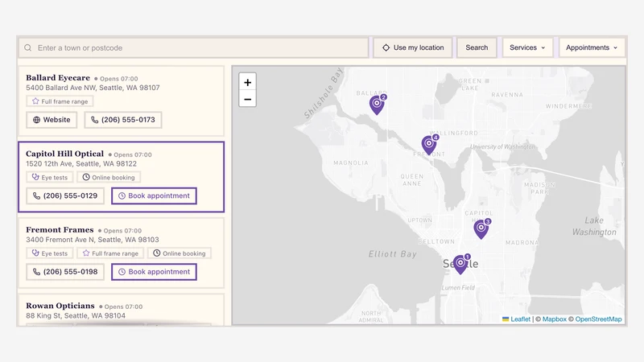
Task: Zoom in on the map
Action: coord(248,83)
